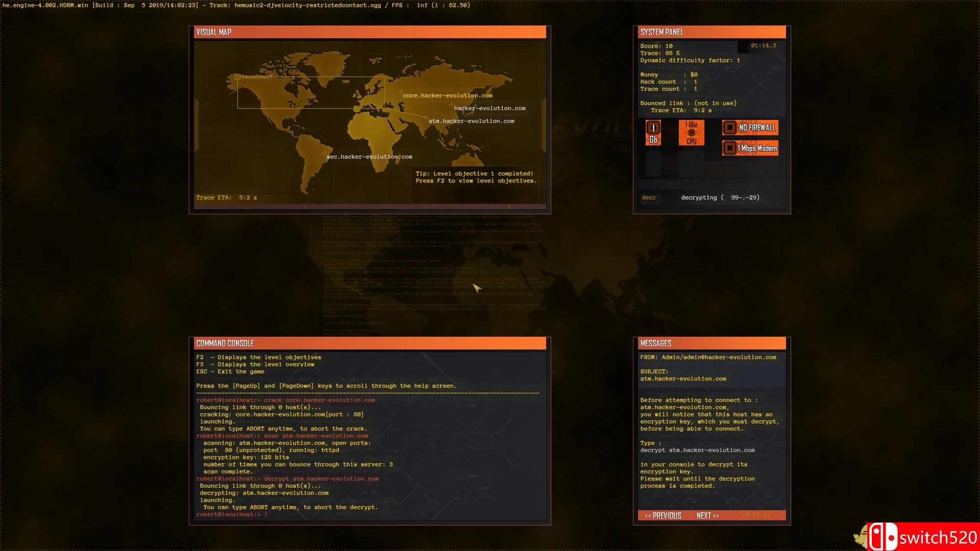Click the 1 Ghz CPU chip icon
The height and width of the screenshot is (551, 980).
tap(691, 133)
